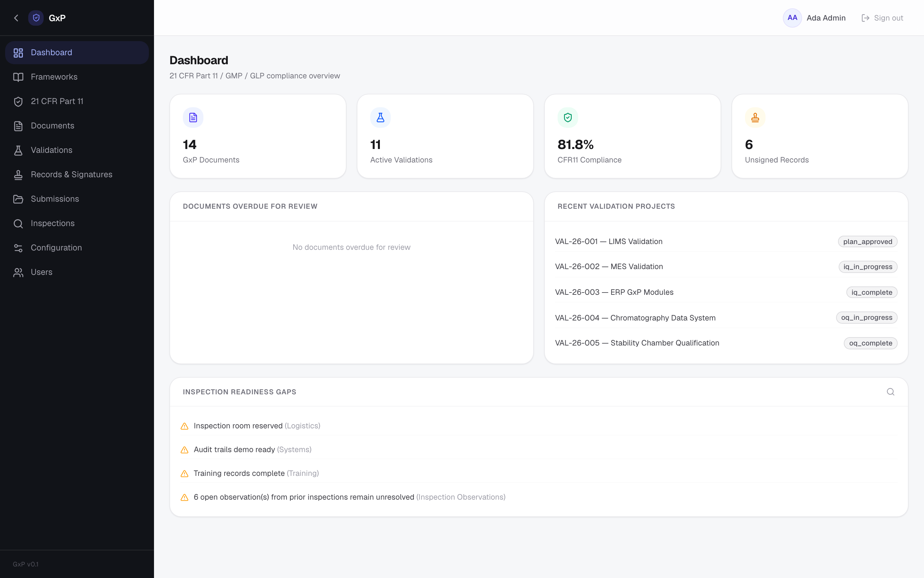Open VAL-26-005 — Stability Chamber Qualification
Viewport: 924px width, 578px height.
(x=637, y=343)
